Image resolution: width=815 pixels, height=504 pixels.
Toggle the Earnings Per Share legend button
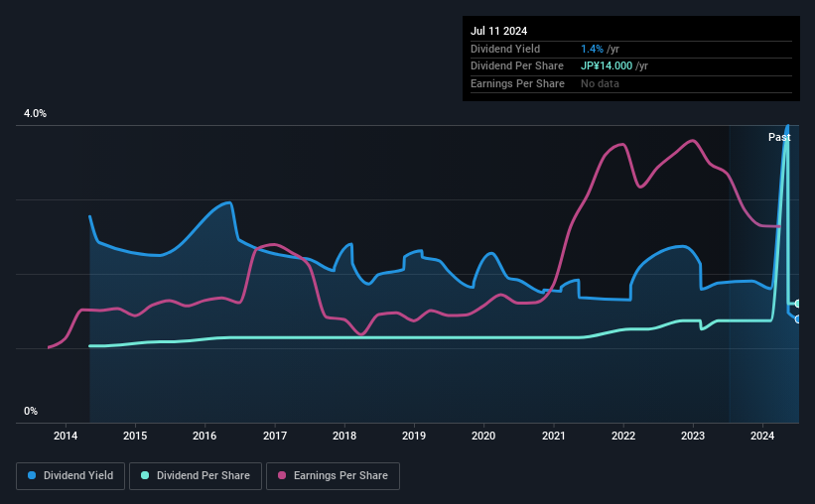click(x=333, y=476)
